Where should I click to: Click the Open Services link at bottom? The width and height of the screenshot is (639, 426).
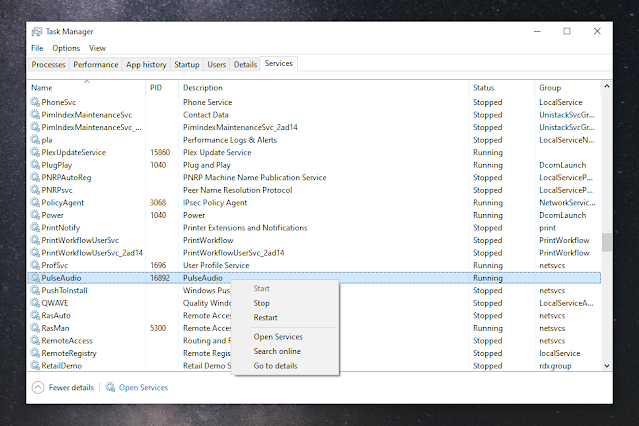(x=143, y=387)
